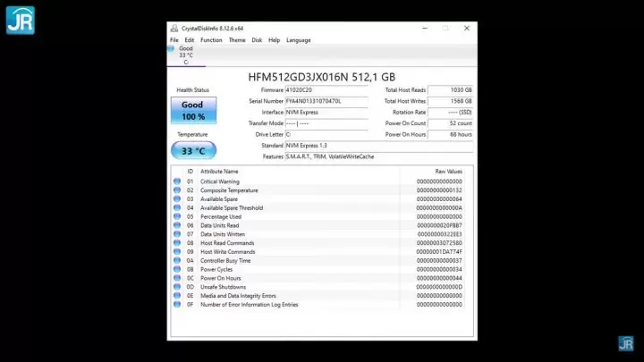Click the Good 100 % health status button
The height and width of the screenshot is (362, 644).
pos(192,111)
